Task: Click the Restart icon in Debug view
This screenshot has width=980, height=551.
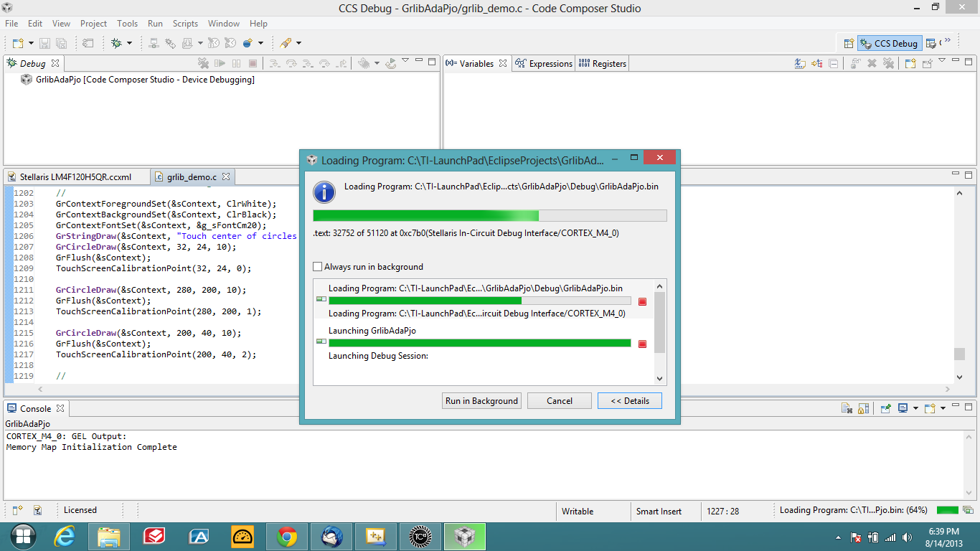Action: coord(390,63)
